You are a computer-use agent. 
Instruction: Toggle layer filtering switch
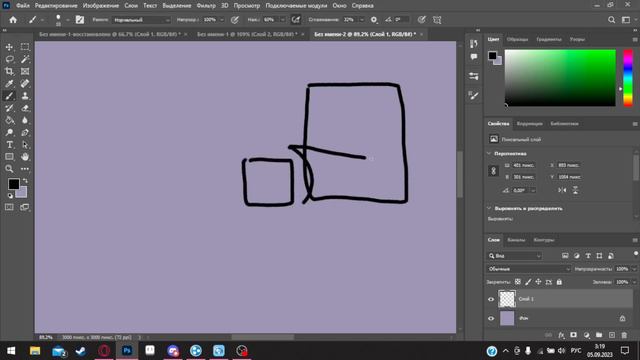coord(636,254)
